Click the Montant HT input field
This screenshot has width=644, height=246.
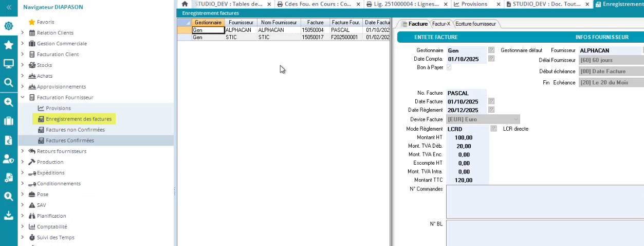point(467,138)
